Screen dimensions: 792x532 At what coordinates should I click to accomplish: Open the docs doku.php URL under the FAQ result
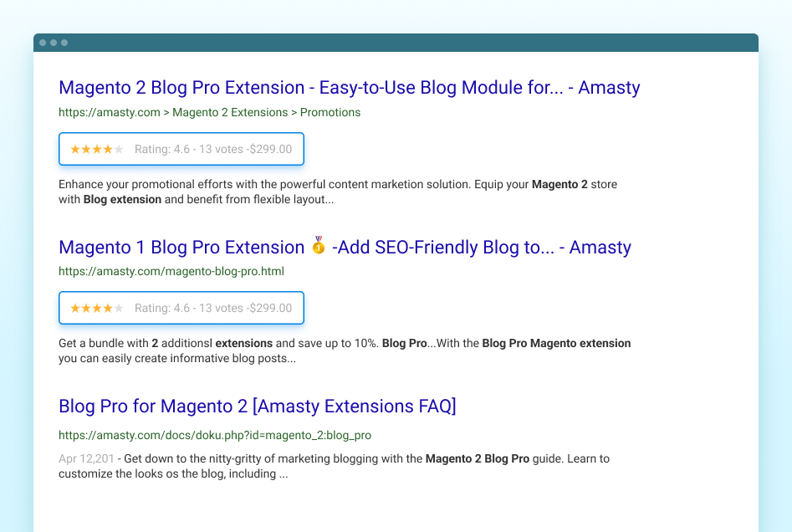click(x=214, y=435)
